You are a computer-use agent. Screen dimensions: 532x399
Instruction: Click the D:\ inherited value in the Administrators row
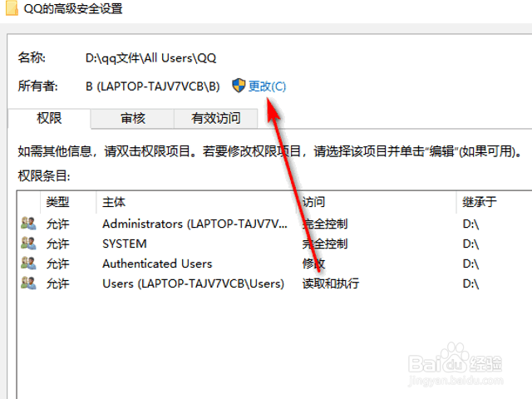(x=470, y=224)
